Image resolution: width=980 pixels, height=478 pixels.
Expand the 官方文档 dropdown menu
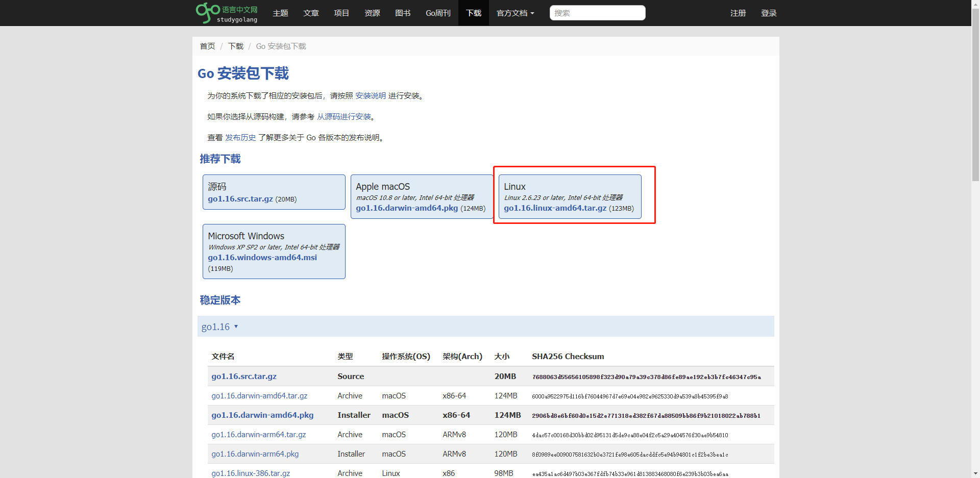(x=515, y=13)
